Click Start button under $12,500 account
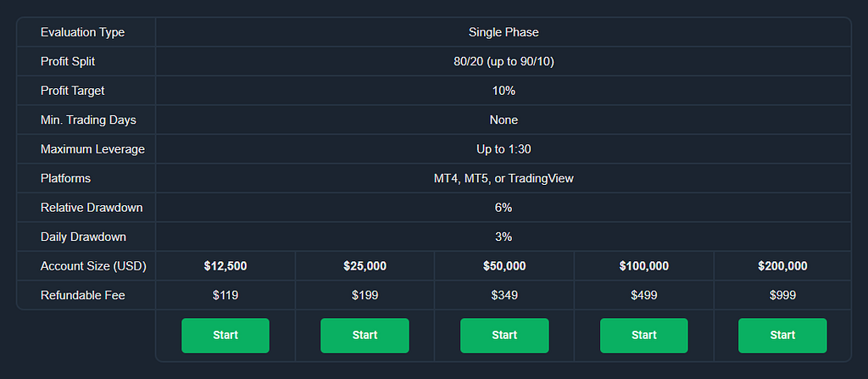Viewport: 868px width, 379px height. point(225,335)
